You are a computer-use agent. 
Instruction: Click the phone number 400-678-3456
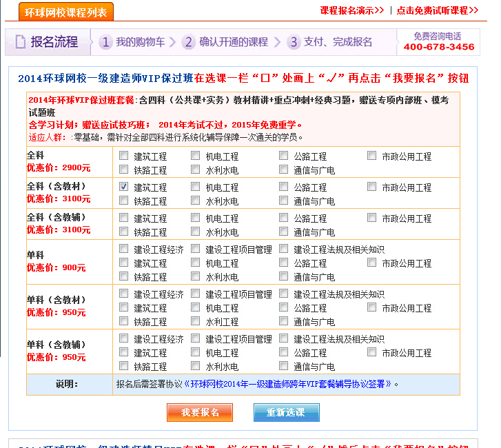point(439,47)
